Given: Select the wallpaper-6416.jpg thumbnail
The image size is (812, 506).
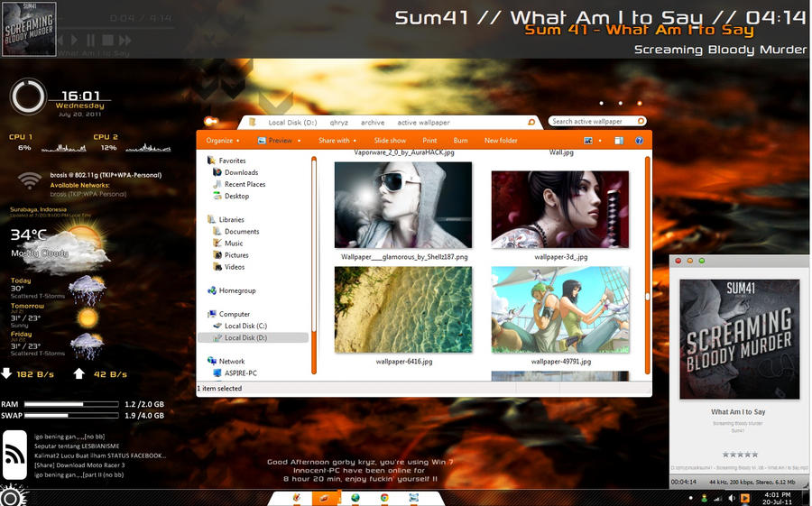Looking at the screenshot, I should click(x=403, y=309).
